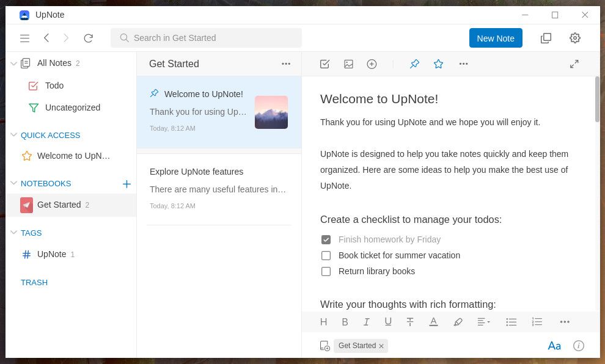
Task: Collapse the TAGS section
Action: 13,233
